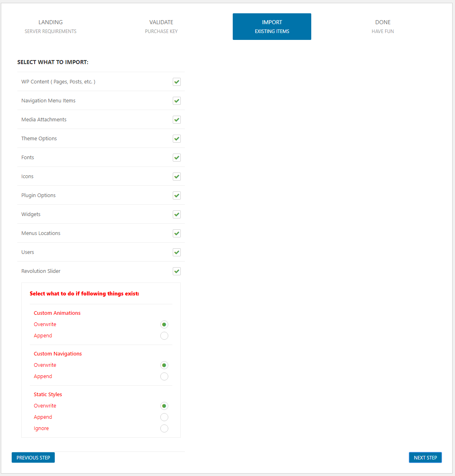Viewport: 455px width, 476px height.
Task: Disable Widgets import checkbox
Action: pos(176,214)
